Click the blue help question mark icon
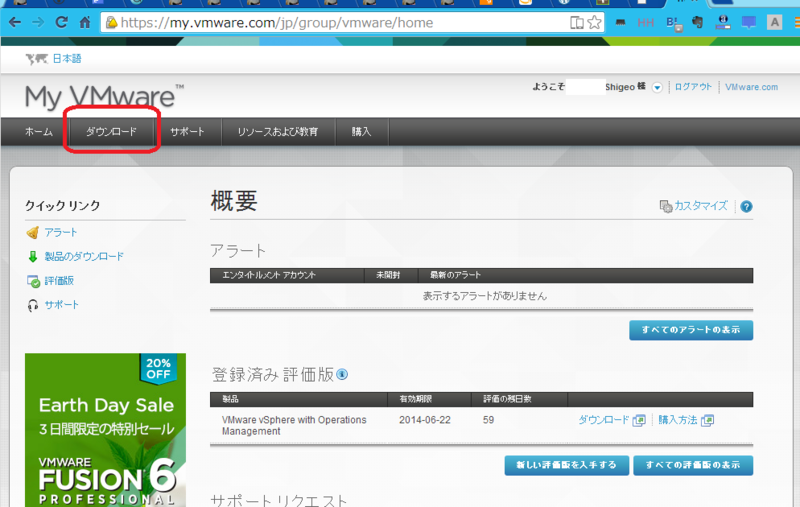 click(746, 207)
